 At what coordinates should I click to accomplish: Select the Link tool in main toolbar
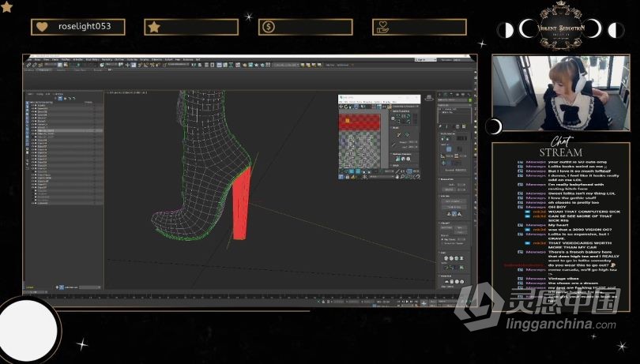[x=28, y=65]
